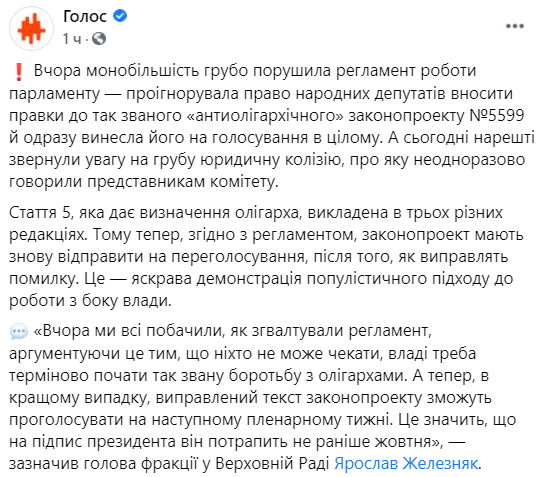Click the word 'монобільшість' in first line
Viewport: 543px width, 477px height.
coord(142,71)
